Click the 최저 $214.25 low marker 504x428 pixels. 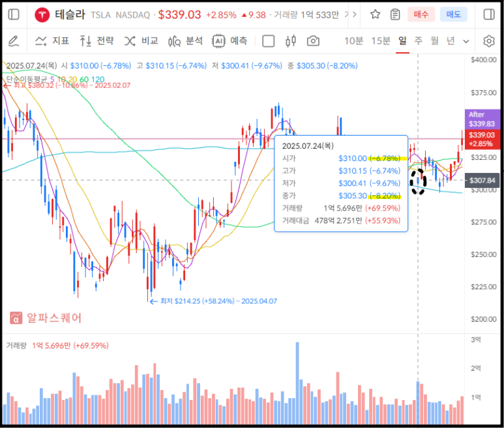click(x=213, y=301)
